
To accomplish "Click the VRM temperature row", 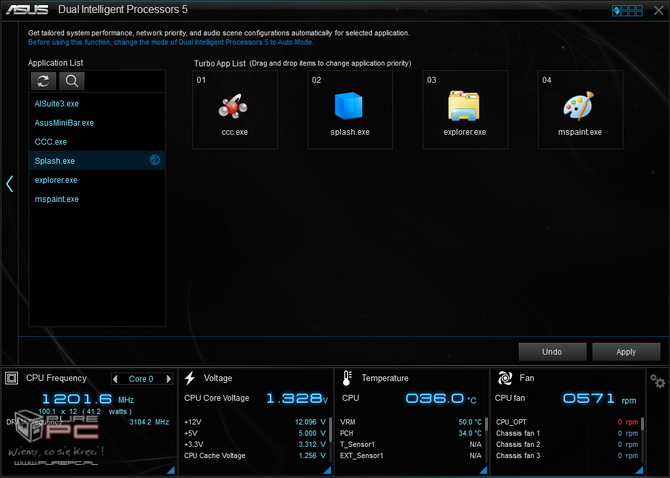I will tap(411, 422).
